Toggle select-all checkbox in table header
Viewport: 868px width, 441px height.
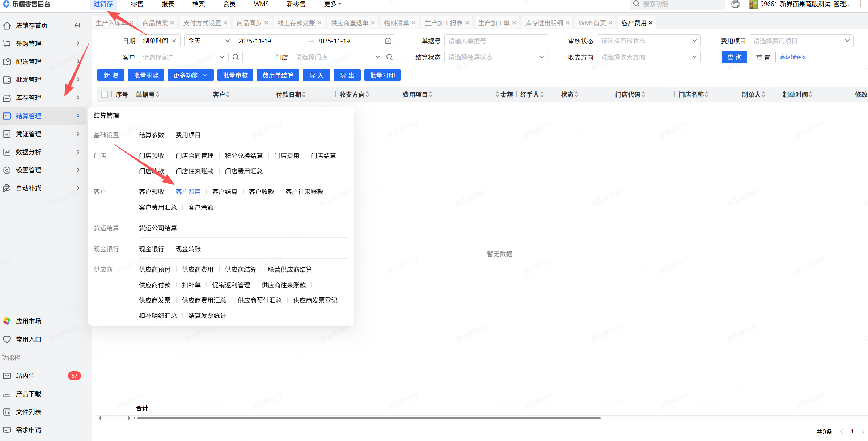point(105,94)
